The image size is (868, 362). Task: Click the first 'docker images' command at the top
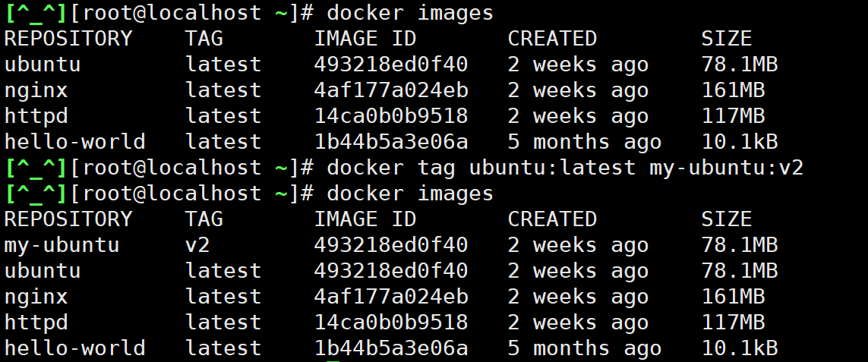[x=410, y=13]
